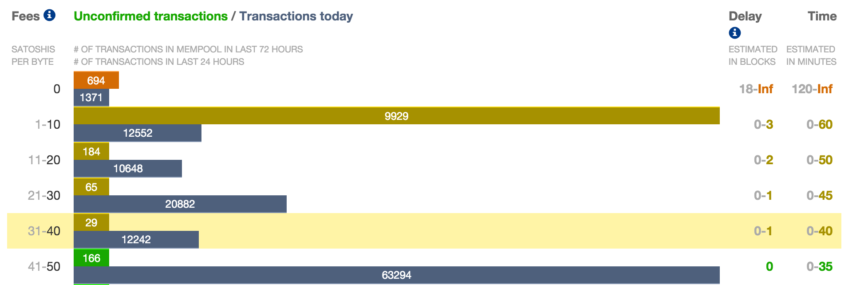Click the Transactions today heading
The width and height of the screenshot is (868, 285).
pyautogui.click(x=296, y=16)
